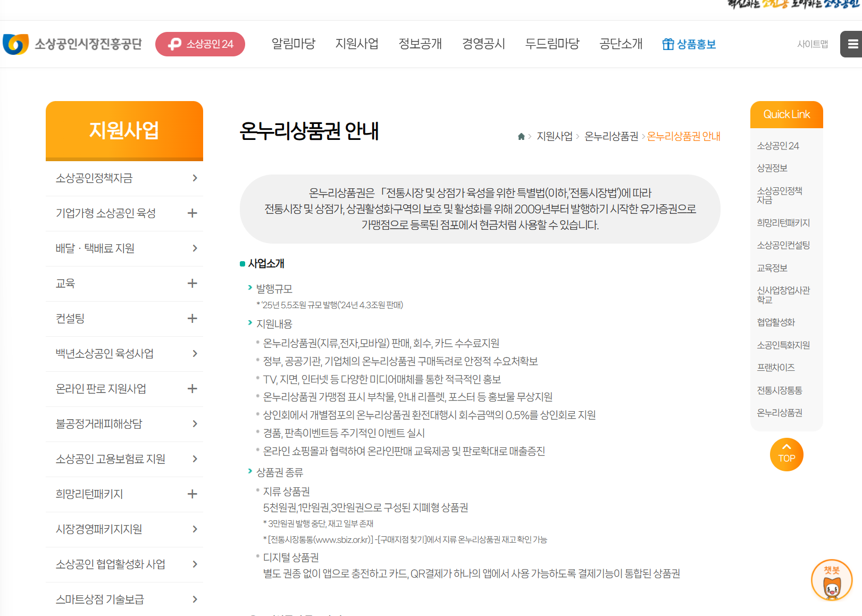Open Quick Link 프랜차이즈

tap(776, 368)
